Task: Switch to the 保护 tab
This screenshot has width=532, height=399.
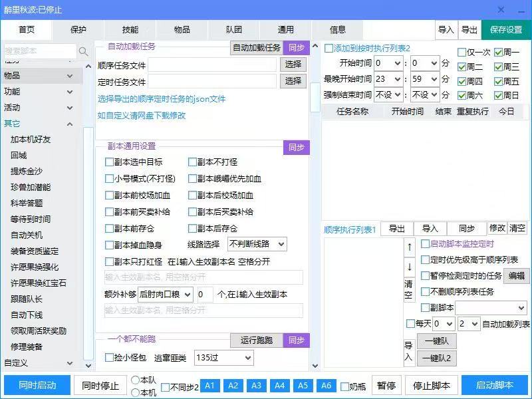Action: coord(78,30)
